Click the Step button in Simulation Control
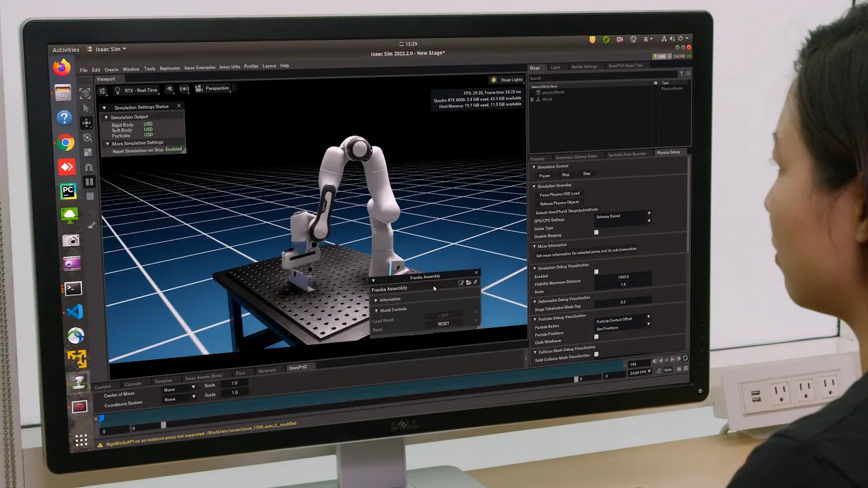The width and height of the screenshot is (868, 488). coord(587,174)
